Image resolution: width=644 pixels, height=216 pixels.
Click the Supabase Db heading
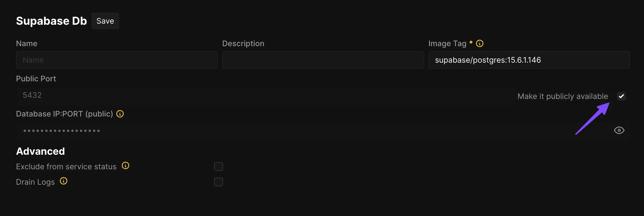51,21
